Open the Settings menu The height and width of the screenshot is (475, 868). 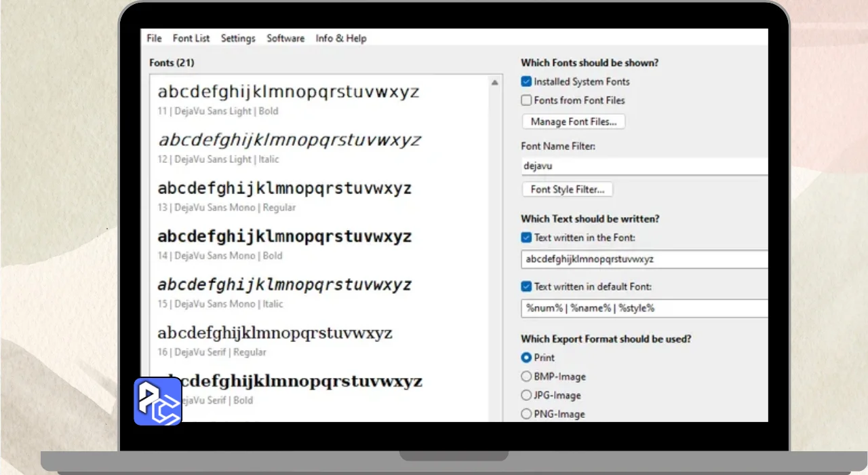click(238, 38)
